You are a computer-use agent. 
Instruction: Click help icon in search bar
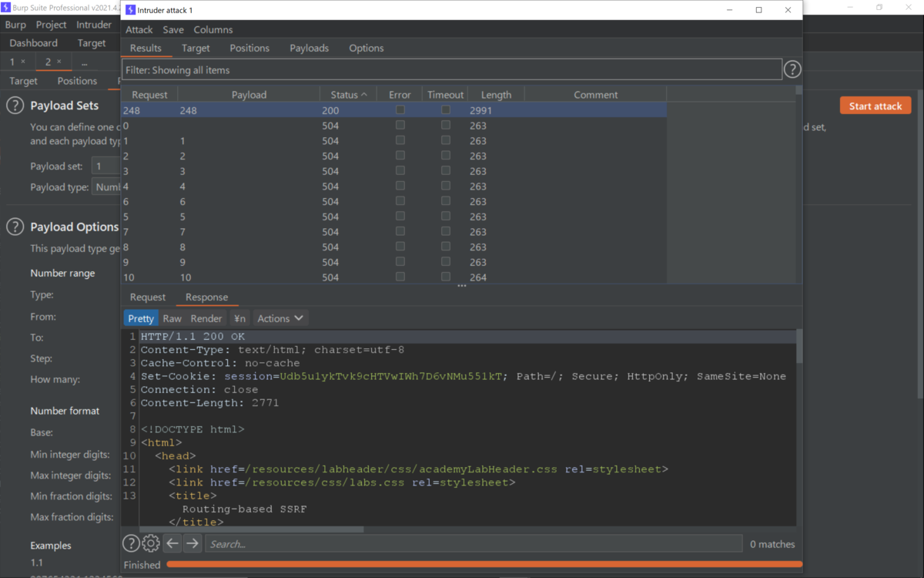click(x=132, y=543)
